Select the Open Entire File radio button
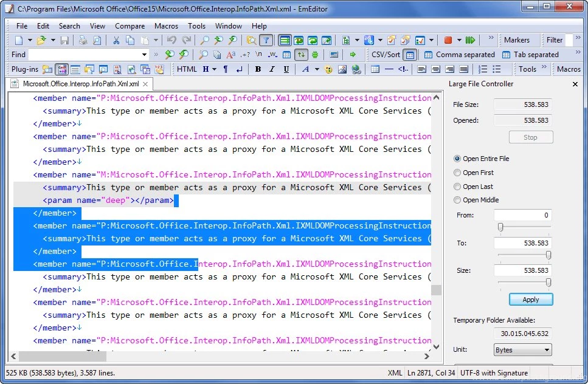The width and height of the screenshot is (588, 384). click(x=457, y=159)
